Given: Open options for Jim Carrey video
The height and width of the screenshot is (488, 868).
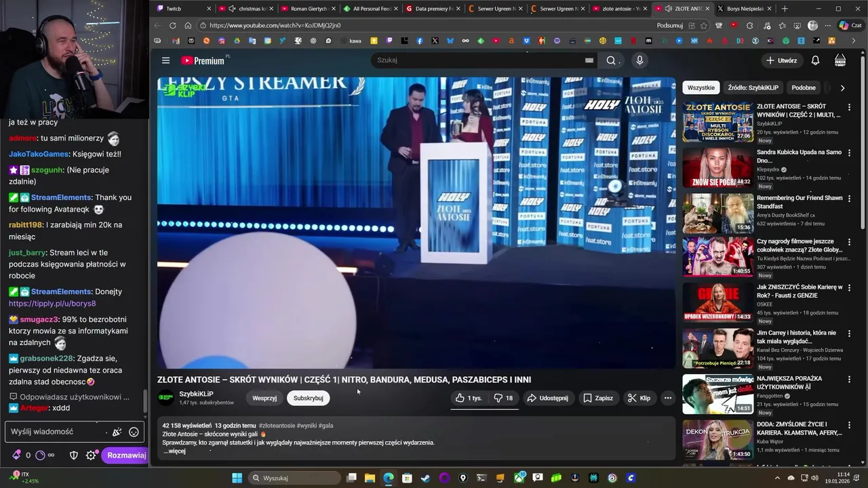Looking at the screenshot, I should [849, 333].
